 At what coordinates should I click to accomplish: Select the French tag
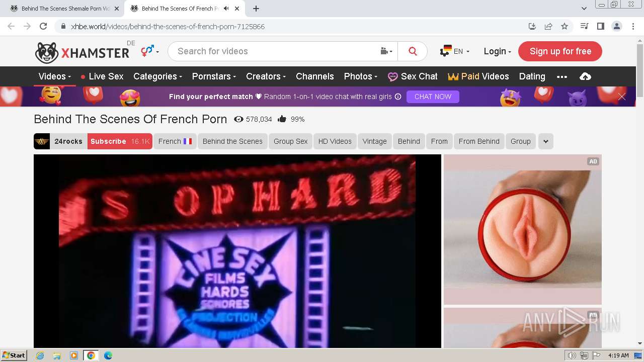coord(175,141)
